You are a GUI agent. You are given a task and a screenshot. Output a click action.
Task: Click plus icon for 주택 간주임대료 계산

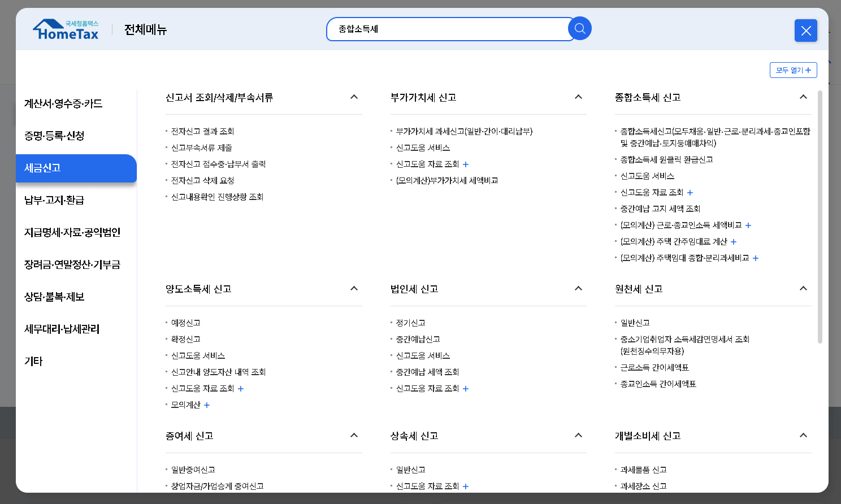pyautogui.click(x=734, y=242)
